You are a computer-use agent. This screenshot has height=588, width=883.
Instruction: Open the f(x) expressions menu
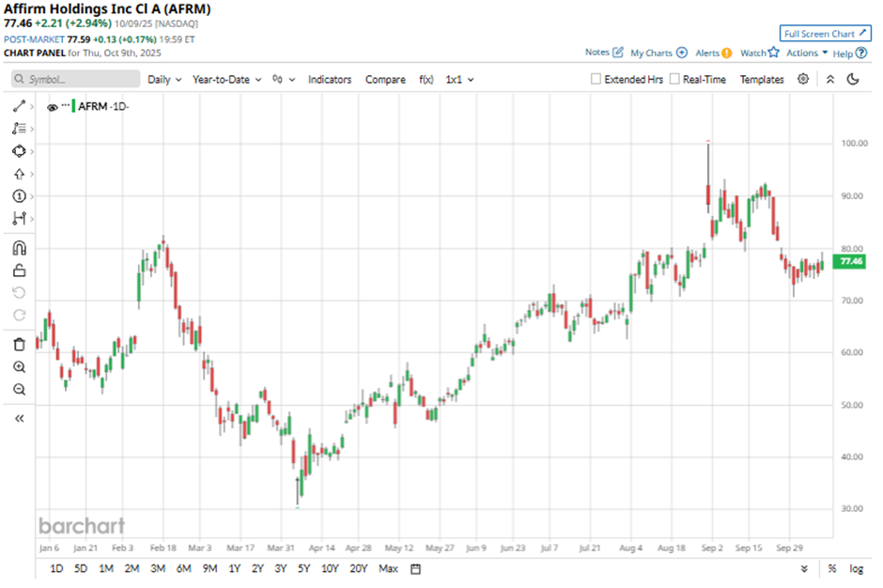tap(426, 80)
